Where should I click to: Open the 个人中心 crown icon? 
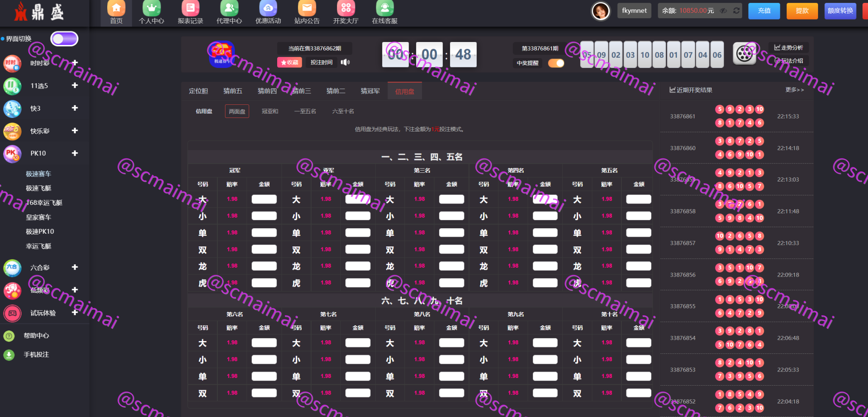point(151,8)
